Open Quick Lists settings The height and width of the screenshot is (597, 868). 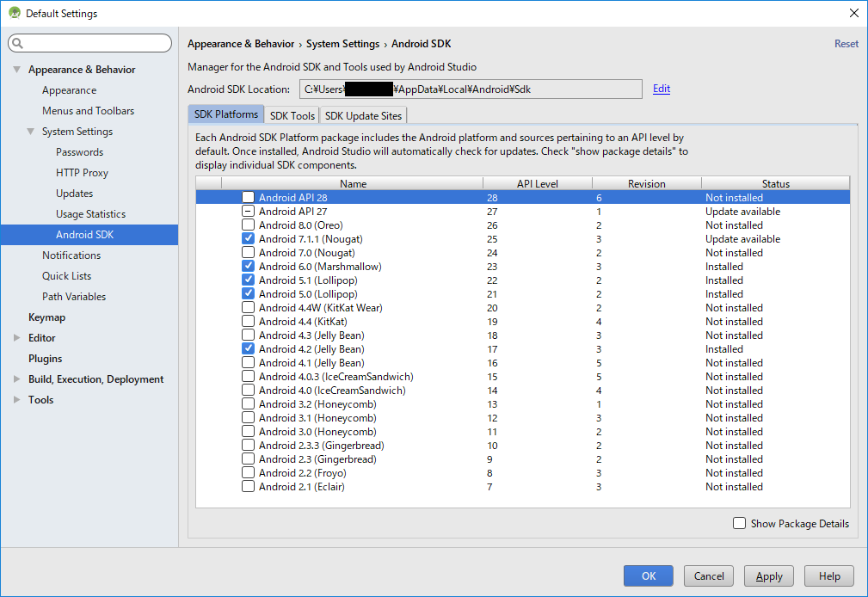[66, 276]
